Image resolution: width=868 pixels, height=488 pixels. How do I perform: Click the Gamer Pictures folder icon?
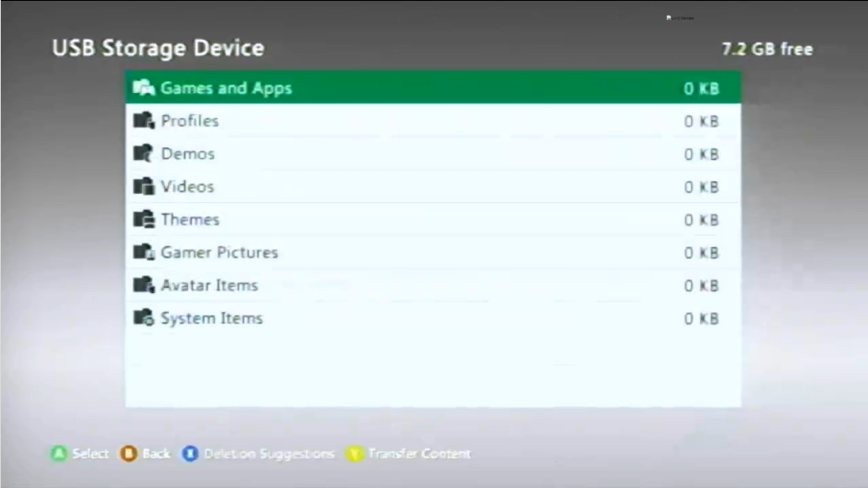point(144,251)
